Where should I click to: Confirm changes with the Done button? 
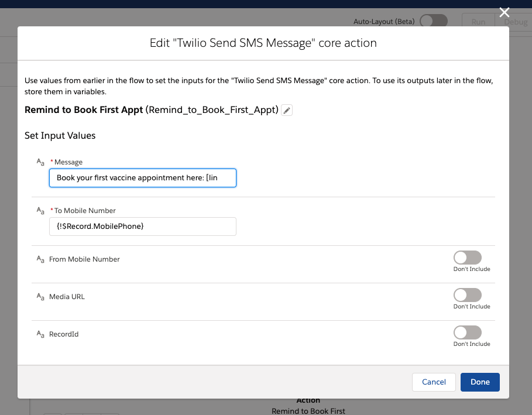[480, 382]
